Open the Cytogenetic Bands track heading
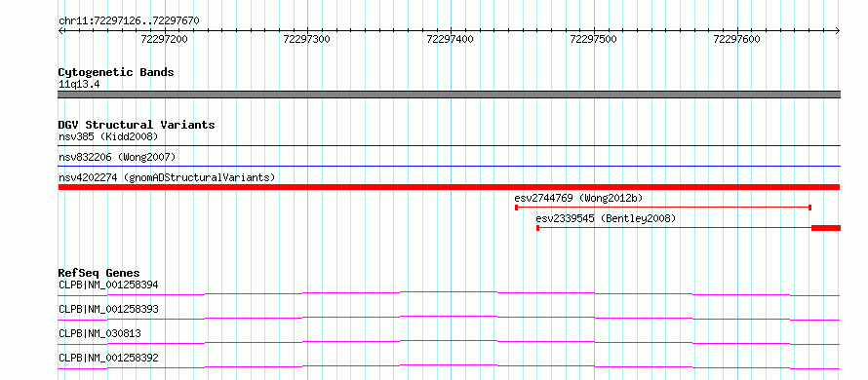 pos(116,72)
